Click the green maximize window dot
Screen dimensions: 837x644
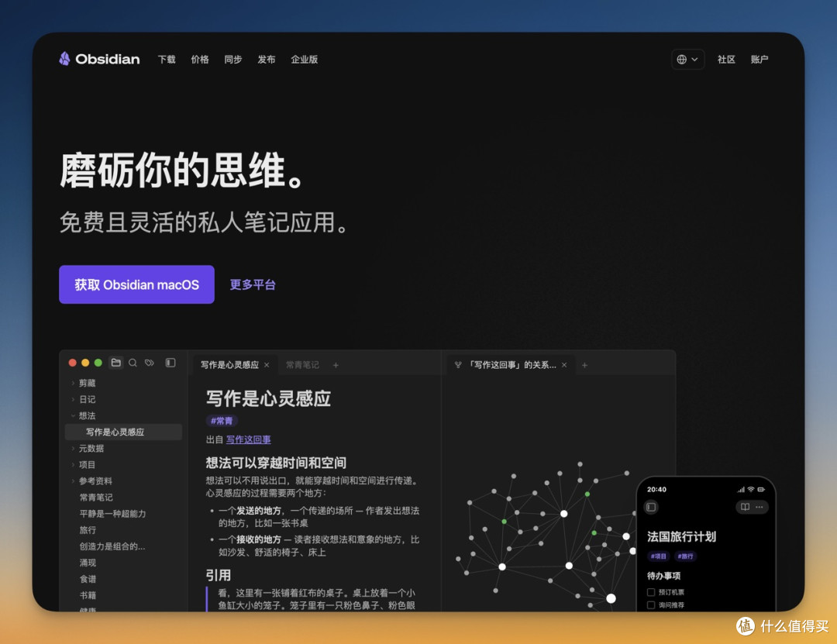(x=98, y=363)
